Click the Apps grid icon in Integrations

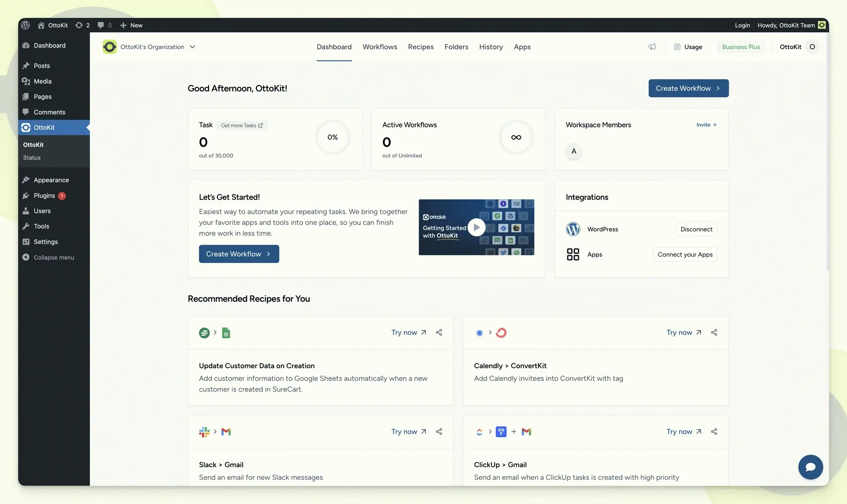tap(573, 254)
